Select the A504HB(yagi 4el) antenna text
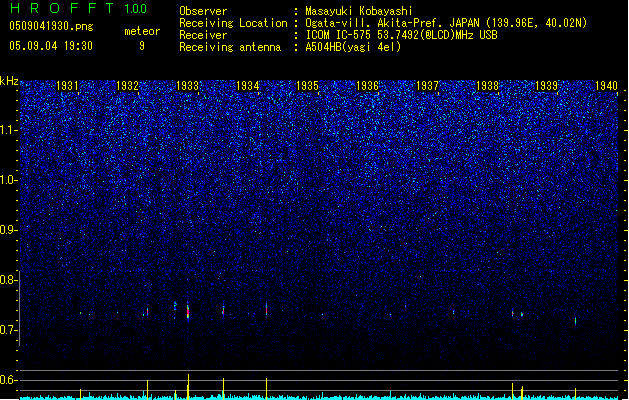Screen dimensions: 629x400 (x=353, y=47)
